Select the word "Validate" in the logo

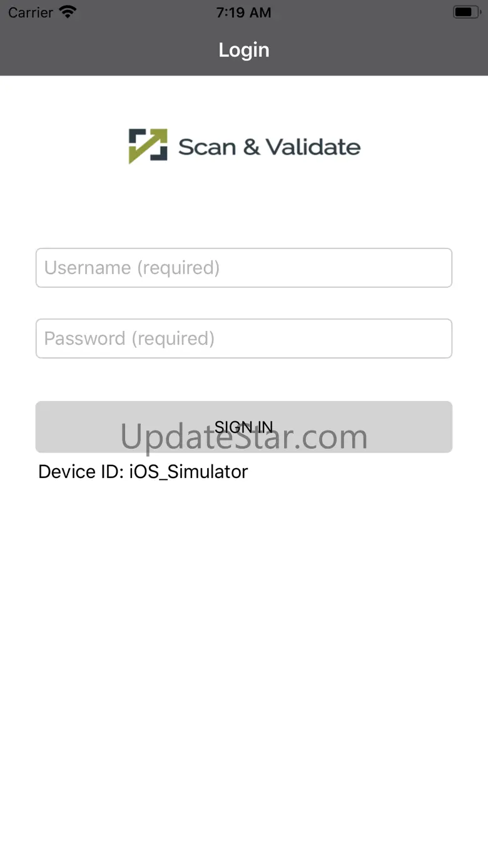click(313, 147)
